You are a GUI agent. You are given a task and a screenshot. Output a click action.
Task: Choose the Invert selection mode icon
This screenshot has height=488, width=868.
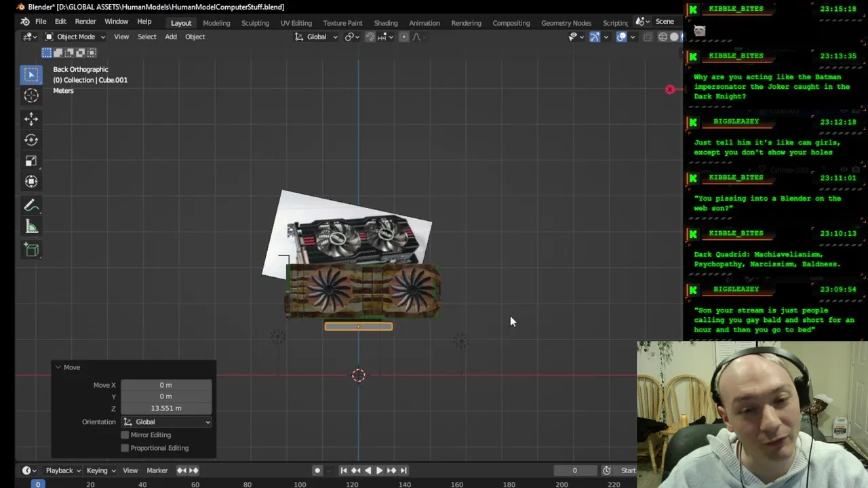(80, 52)
